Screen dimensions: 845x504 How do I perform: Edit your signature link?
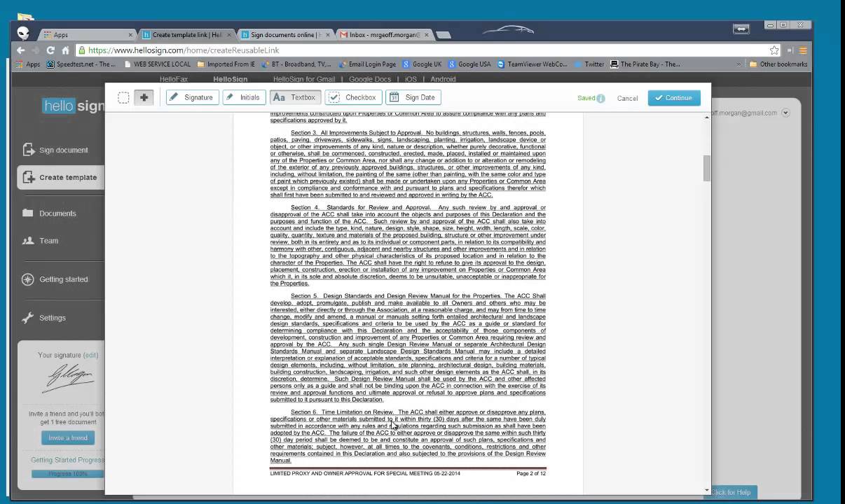[x=90, y=356]
